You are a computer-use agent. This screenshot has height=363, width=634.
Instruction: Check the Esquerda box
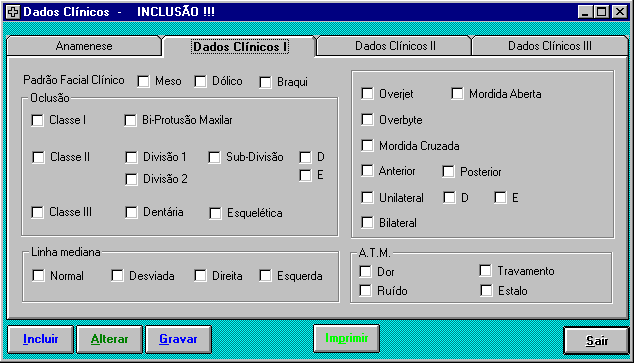[x=265, y=276]
